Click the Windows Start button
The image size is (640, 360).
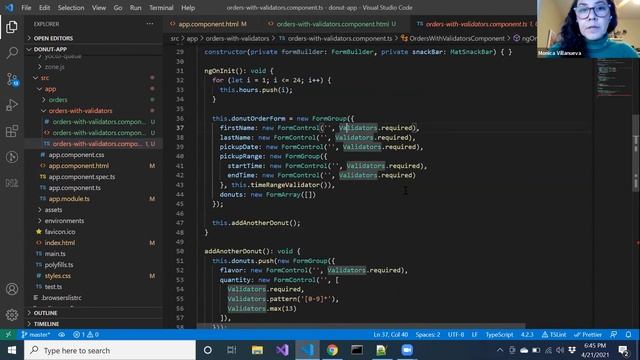12,350
